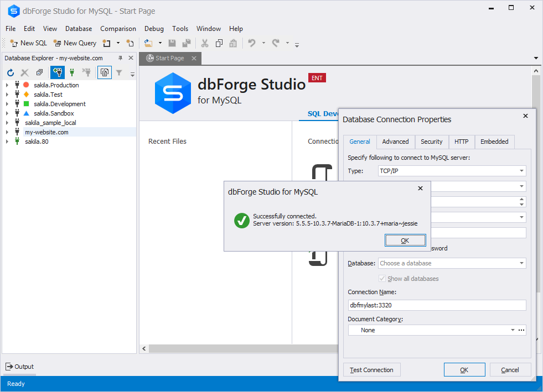543x392 pixels.
Task: Expand the sakila.Test tree node
Action: point(7,94)
